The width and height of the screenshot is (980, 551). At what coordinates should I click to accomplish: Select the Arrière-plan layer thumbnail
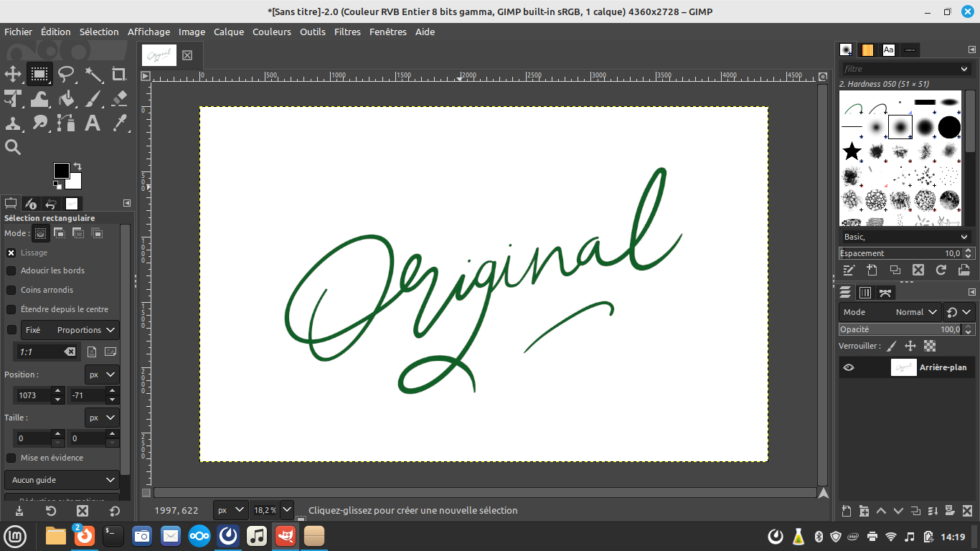[903, 367]
